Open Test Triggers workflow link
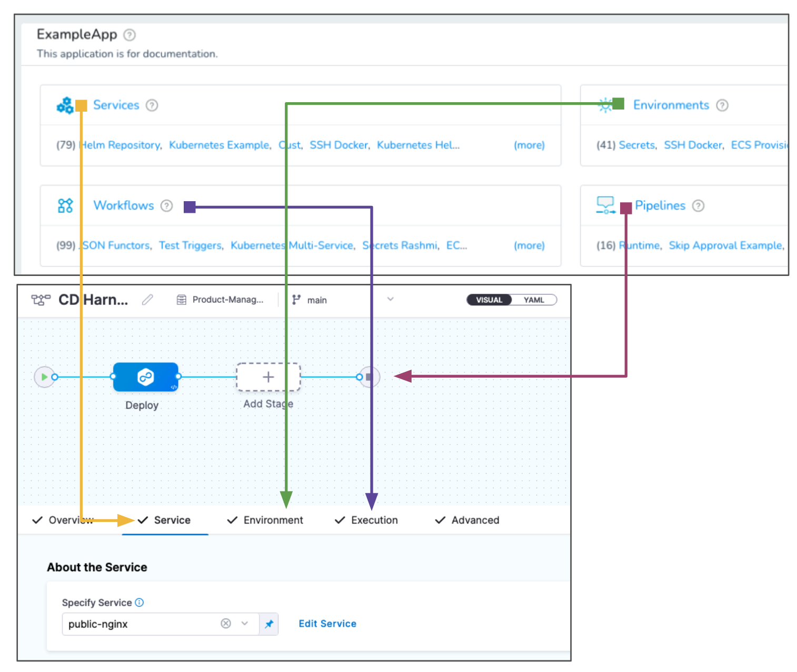The image size is (797, 672). pos(190,245)
